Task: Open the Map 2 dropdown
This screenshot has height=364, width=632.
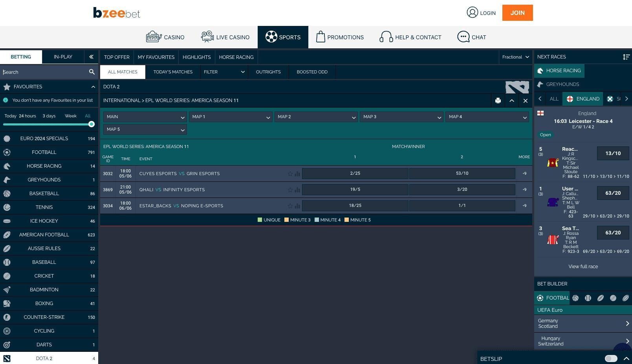Action: pos(316,117)
